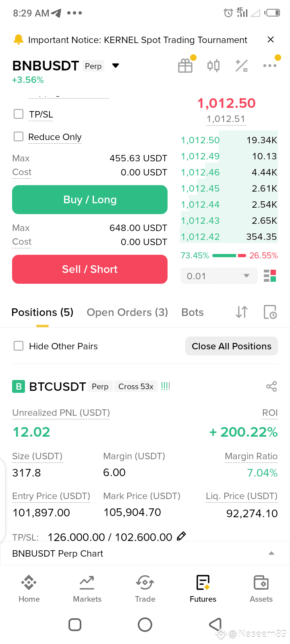This screenshot has width=290, height=644.
Task: Open the candlestick chart icon
Action: click(213, 66)
